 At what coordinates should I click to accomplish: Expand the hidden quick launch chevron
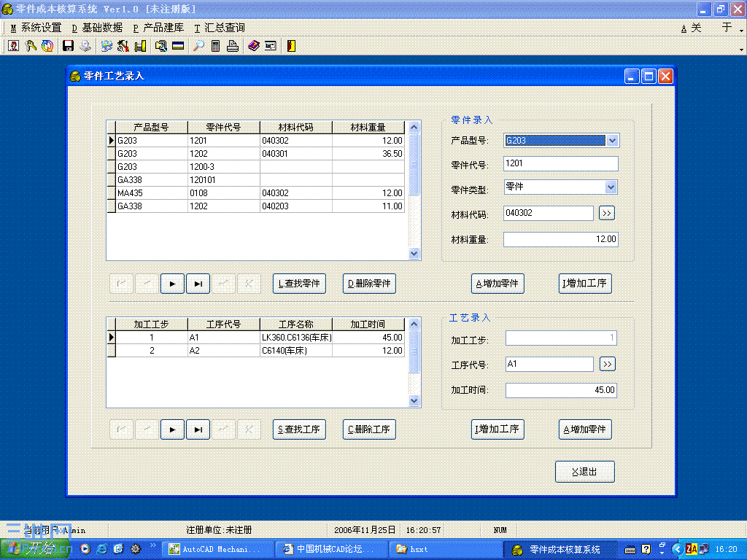153,545
